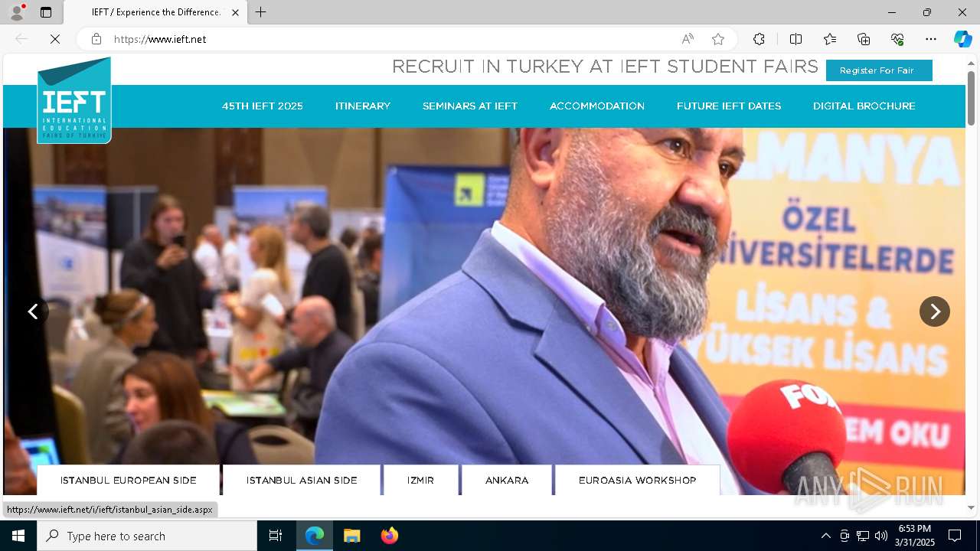
Task: Select ISTANBUL ASIAN SIDE link
Action: tap(302, 481)
